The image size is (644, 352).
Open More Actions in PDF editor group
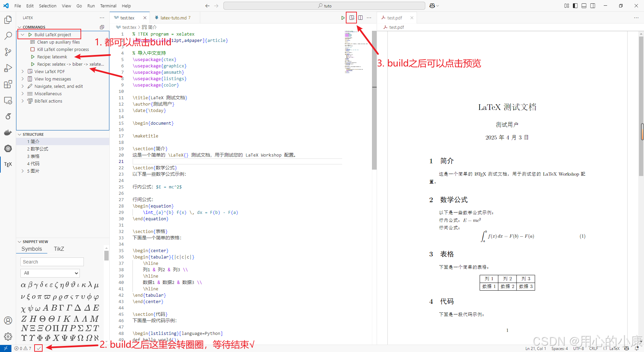pyautogui.click(x=636, y=18)
